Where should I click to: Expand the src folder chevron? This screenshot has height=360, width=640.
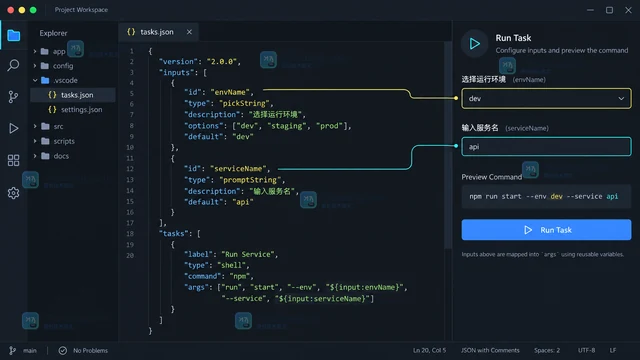[35, 127]
